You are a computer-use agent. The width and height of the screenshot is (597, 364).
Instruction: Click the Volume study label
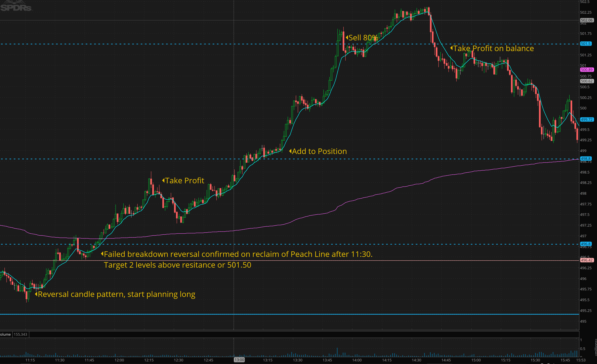(x=5, y=334)
